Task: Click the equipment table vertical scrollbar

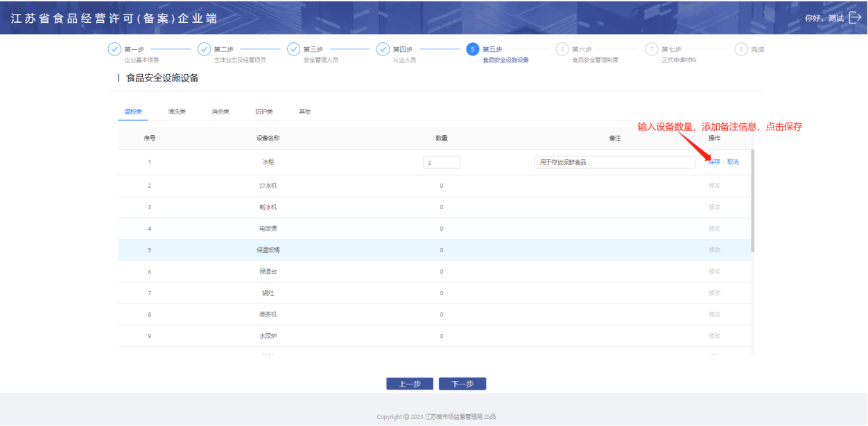Action: pyautogui.click(x=753, y=201)
